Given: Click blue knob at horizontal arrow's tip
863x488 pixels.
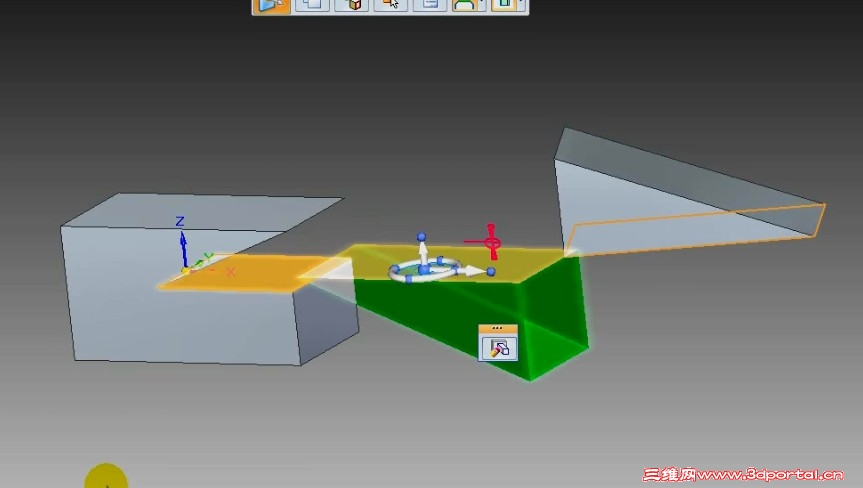Looking at the screenshot, I should coord(491,271).
